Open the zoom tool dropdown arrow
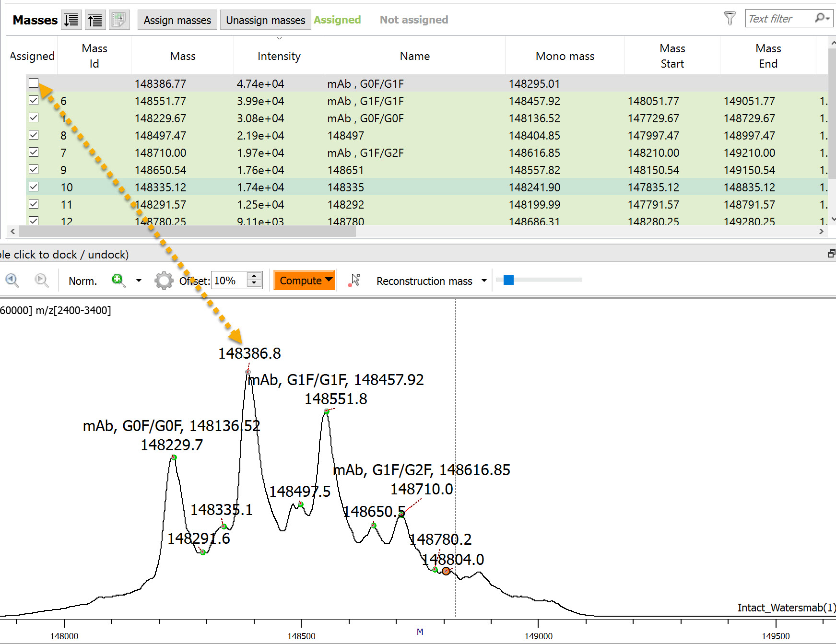Image resolution: width=836 pixels, height=644 pixels. point(139,281)
